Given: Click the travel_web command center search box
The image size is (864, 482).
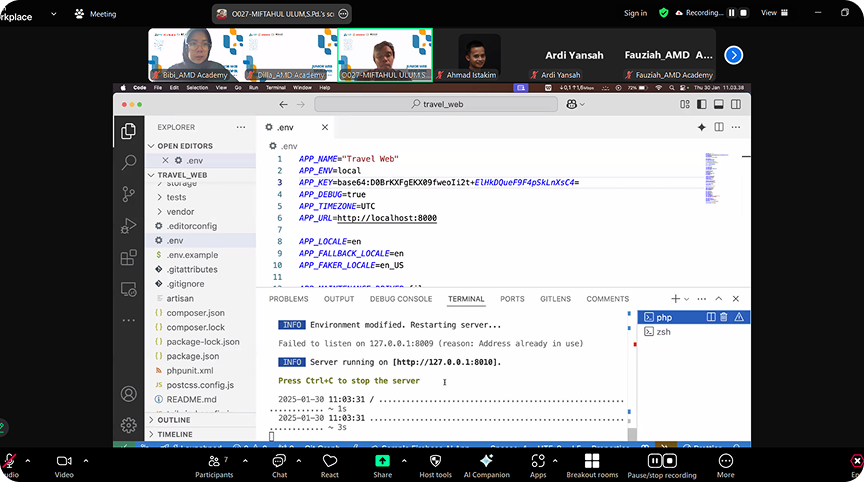Looking at the screenshot, I should (x=436, y=104).
